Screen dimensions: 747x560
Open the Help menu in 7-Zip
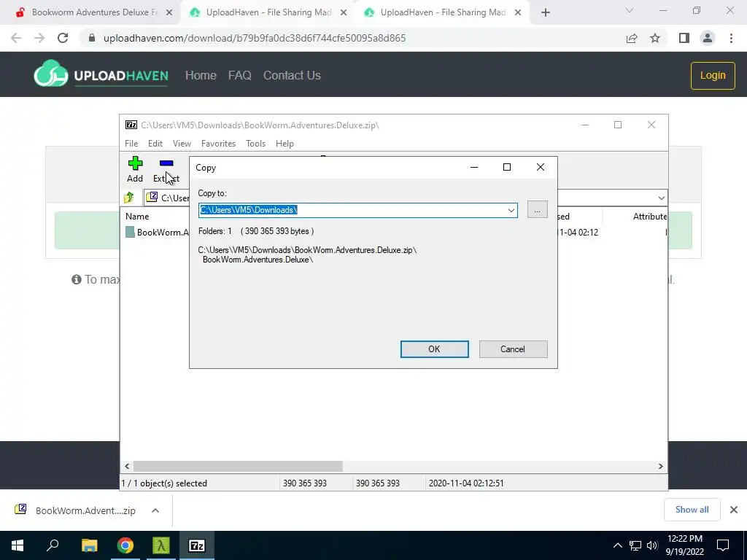coord(285,144)
